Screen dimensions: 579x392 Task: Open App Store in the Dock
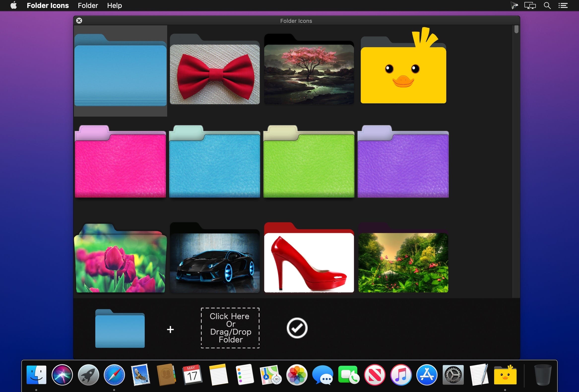point(427,375)
